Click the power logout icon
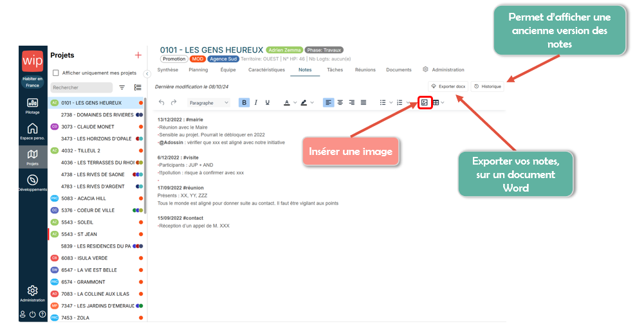 click(32, 314)
